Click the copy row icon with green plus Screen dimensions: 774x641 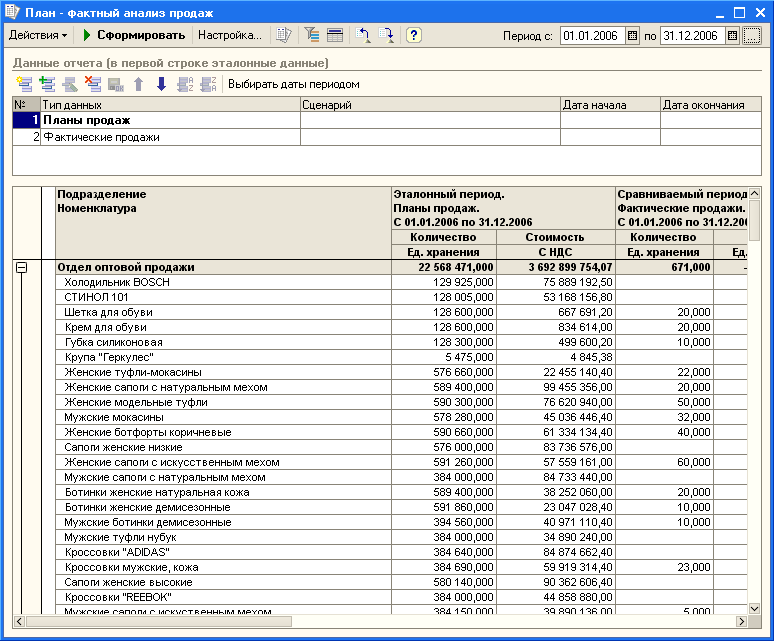[x=47, y=84]
